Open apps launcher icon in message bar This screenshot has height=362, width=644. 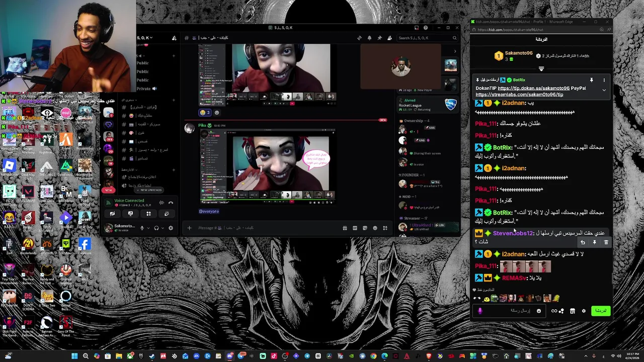pos(385,228)
